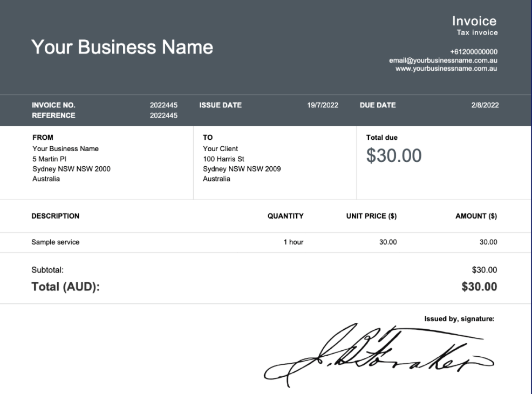Click the "TO" section heading

208,138
